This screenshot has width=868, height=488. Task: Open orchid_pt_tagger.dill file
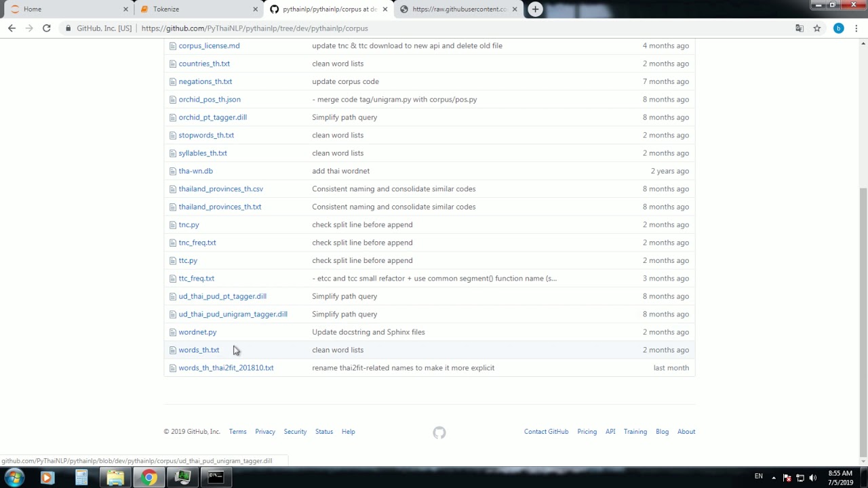tap(212, 117)
